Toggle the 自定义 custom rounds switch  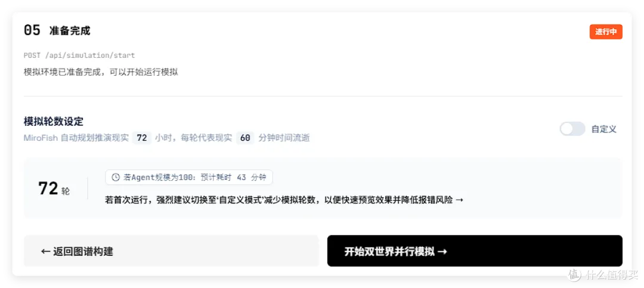(x=572, y=129)
